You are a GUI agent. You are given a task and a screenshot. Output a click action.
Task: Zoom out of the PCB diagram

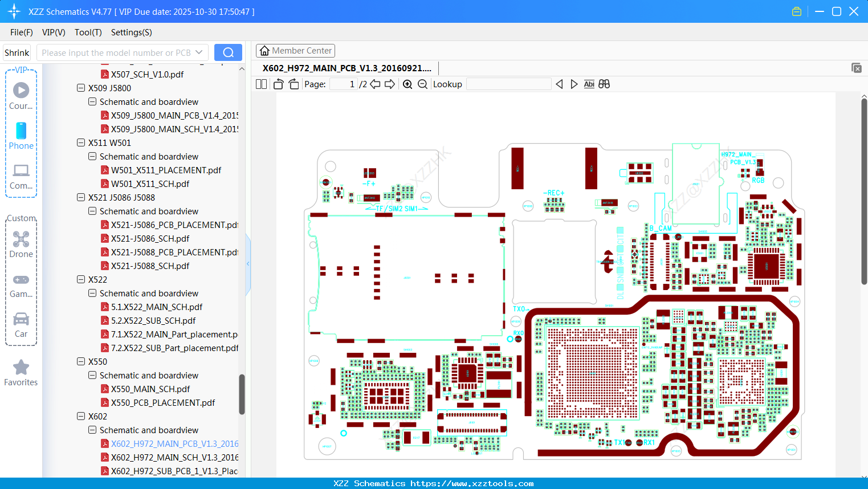422,84
